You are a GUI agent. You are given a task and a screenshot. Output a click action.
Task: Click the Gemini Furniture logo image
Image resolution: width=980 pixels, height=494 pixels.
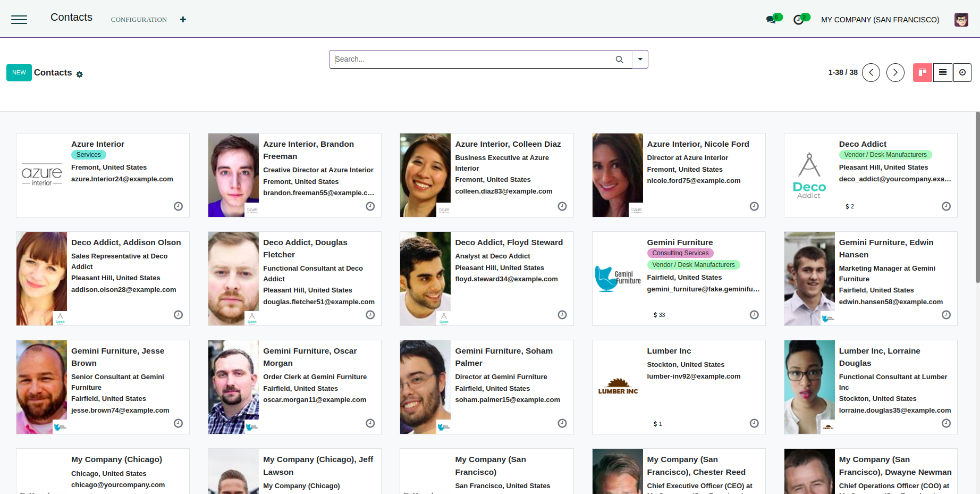point(618,279)
